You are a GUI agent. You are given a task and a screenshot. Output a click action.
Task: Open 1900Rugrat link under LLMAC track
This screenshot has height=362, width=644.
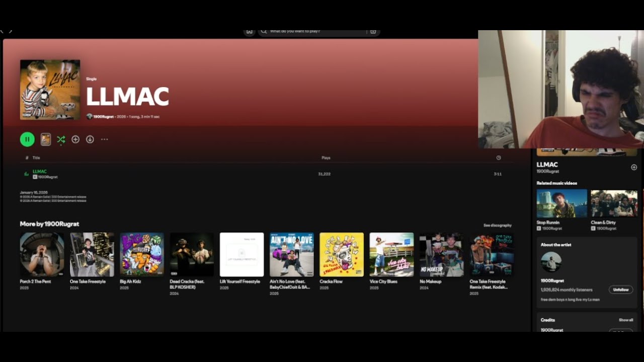(48, 177)
